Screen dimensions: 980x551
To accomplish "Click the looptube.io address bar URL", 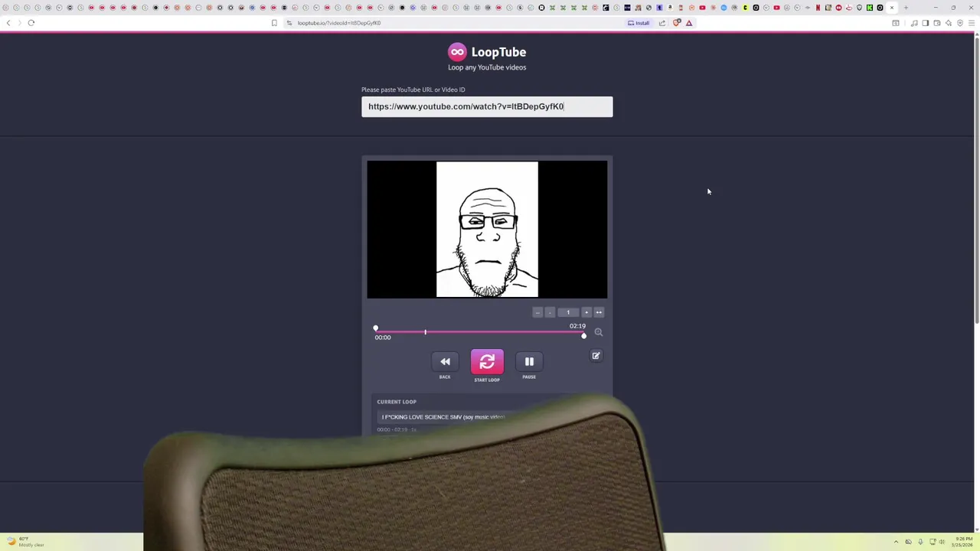I will pos(339,23).
